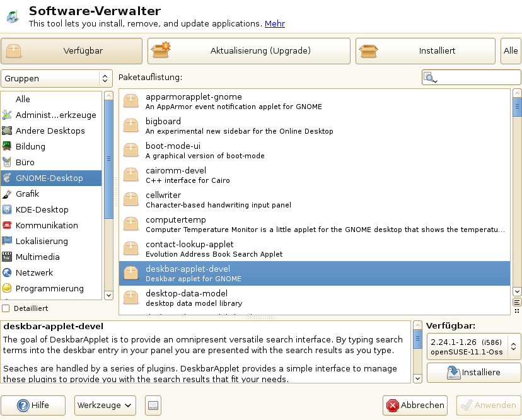Select the Andere Desktops group label

[50, 131]
